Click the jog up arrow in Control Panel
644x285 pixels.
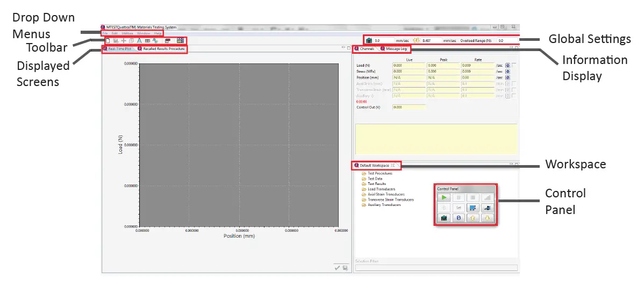point(474,218)
